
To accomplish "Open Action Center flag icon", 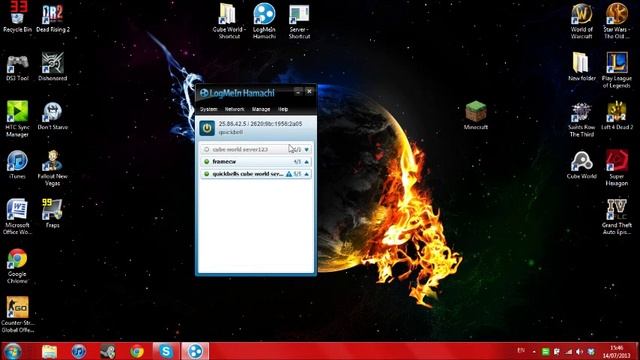I will [x=557, y=351].
